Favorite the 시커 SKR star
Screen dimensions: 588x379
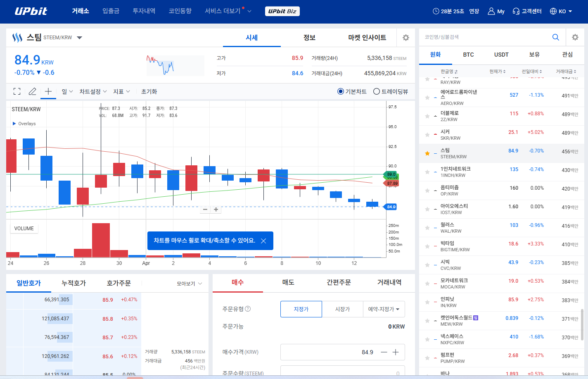[x=427, y=135]
